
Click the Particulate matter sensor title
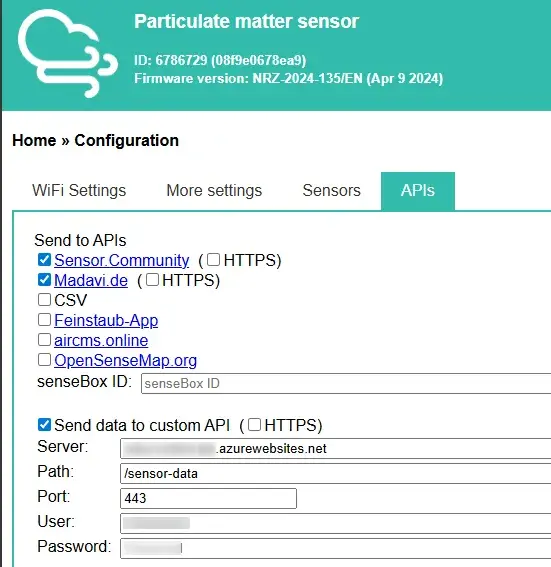click(x=246, y=21)
